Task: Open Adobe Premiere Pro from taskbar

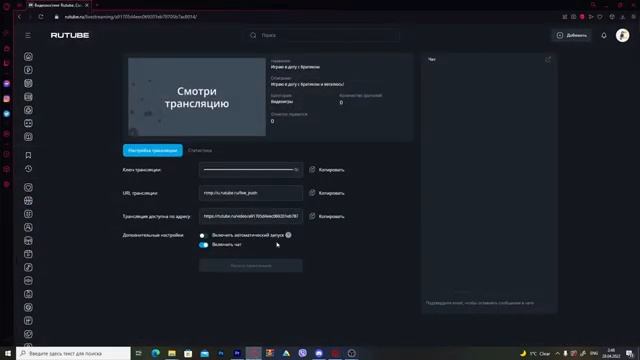Action: coord(237,353)
